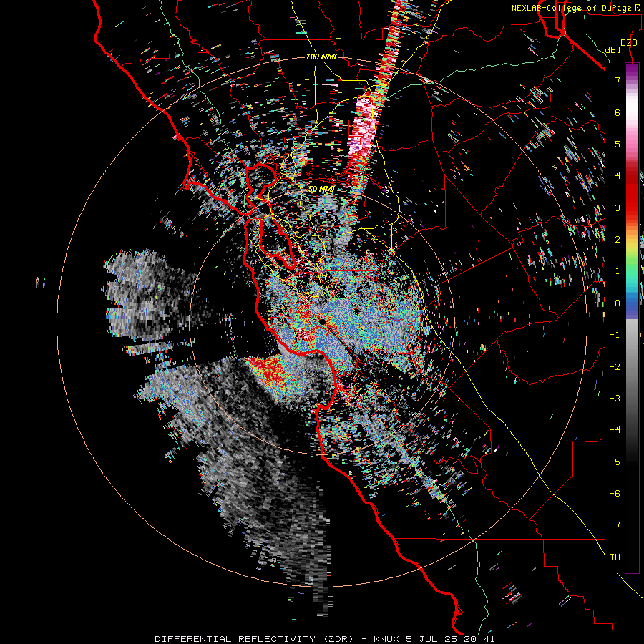644x644 pixels.
Task: Click the -5 value on the dB scale
Action: pyautogui.click(x=615, y=462)
